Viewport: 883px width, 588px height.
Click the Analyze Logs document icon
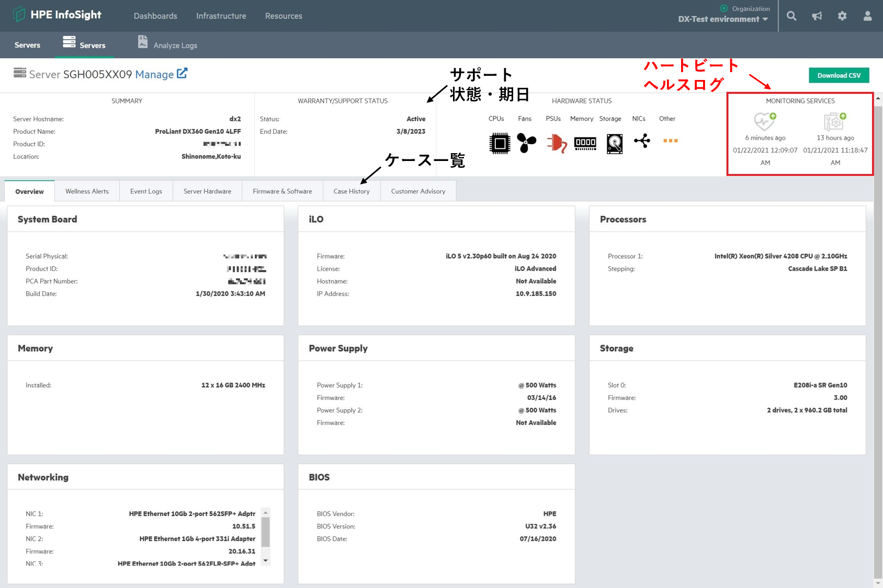[143, 42]
